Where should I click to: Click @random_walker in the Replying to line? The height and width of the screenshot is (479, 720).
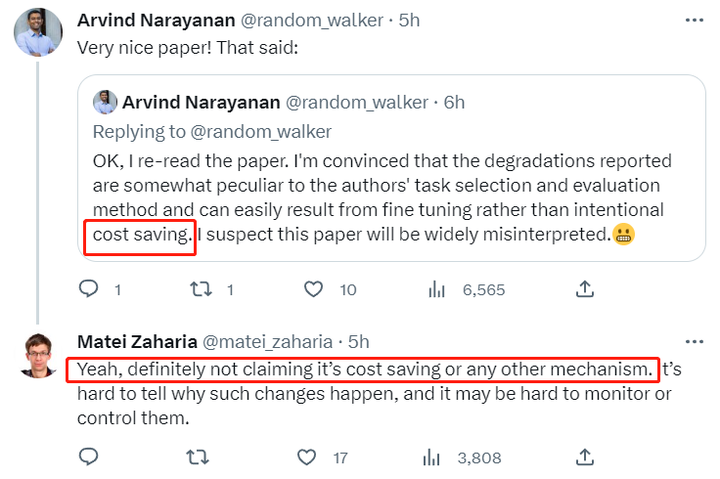(260, 132)
